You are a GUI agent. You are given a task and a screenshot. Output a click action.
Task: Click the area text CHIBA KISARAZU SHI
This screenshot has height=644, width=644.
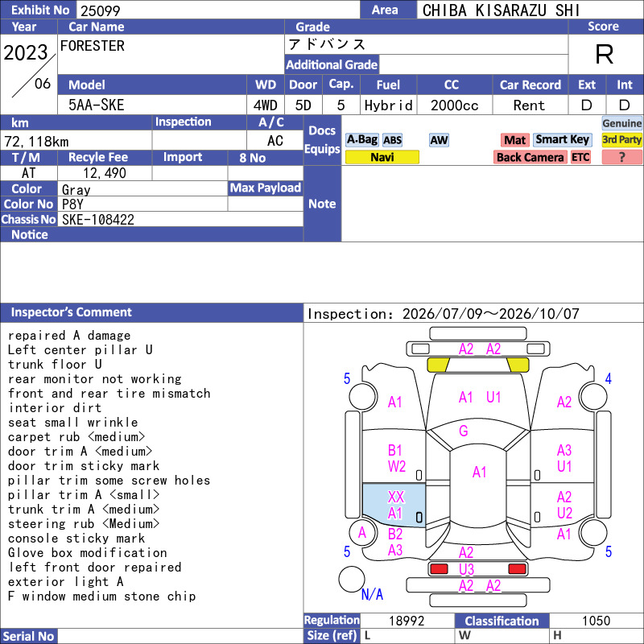(501, 10)
